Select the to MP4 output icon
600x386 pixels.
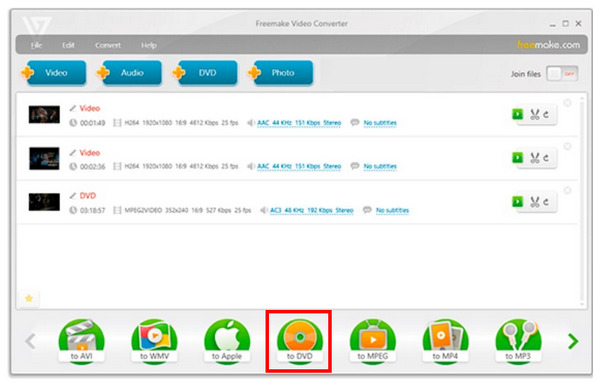pyautogui.click(x=445, y=341)
